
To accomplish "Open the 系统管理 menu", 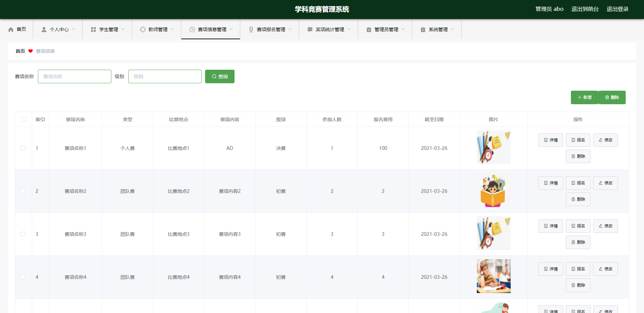I will tap(437, 29).
